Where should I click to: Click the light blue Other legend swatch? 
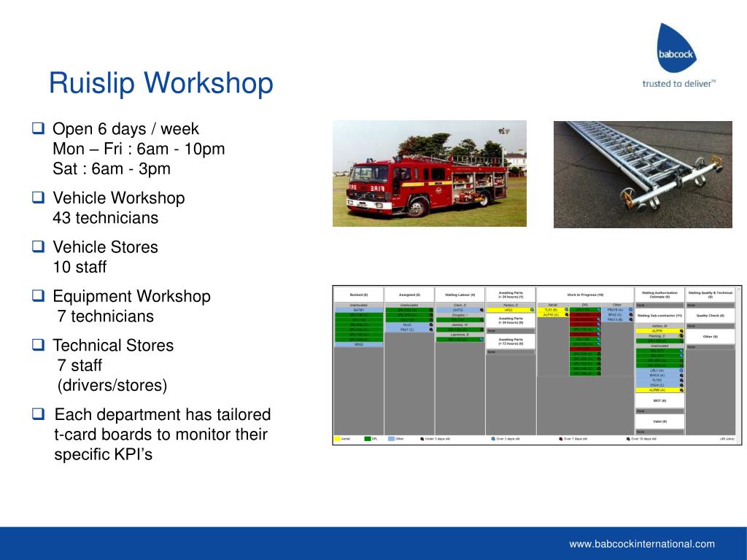(391, 438)
